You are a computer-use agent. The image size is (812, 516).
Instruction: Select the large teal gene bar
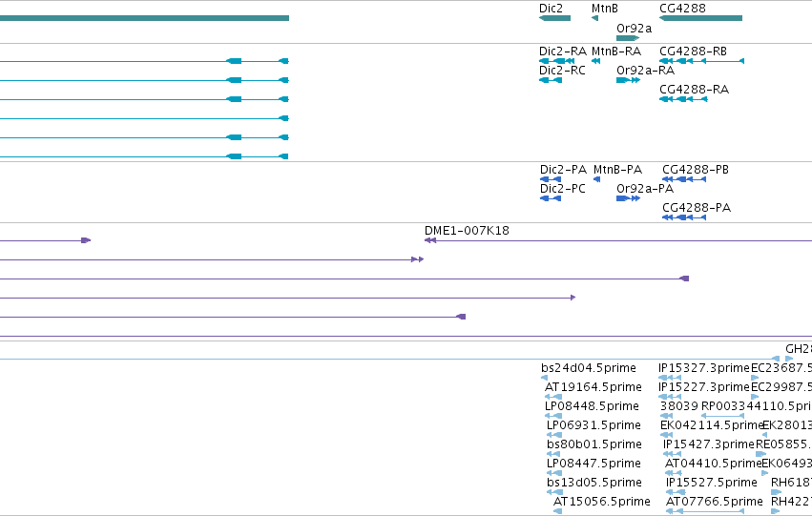click(144, 18)
